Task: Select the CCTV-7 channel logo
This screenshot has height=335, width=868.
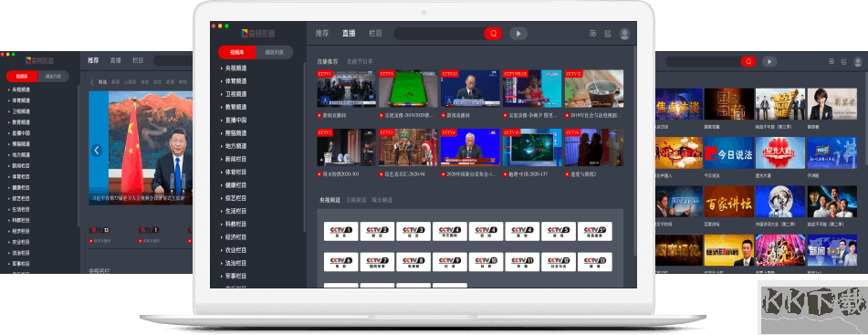Action: [x=377, y=262]
